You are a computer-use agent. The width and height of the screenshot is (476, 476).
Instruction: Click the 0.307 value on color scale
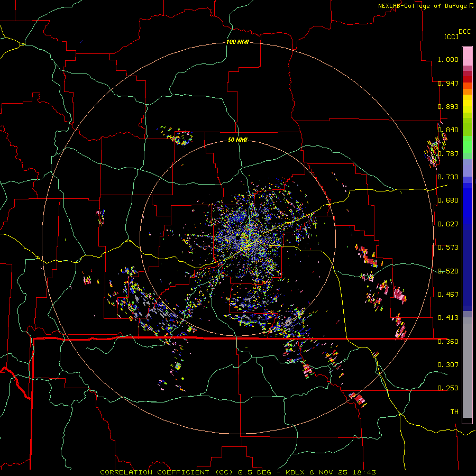coord(448,365)
